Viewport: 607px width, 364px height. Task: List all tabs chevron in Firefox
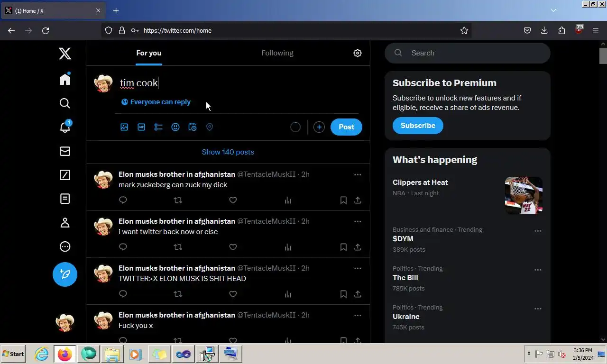(x=553, y=10)
